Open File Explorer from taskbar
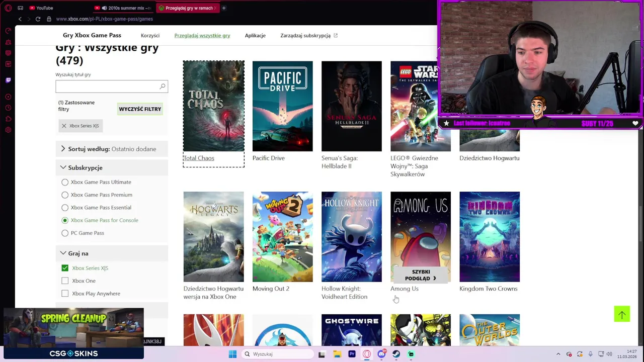 (337, 354)
